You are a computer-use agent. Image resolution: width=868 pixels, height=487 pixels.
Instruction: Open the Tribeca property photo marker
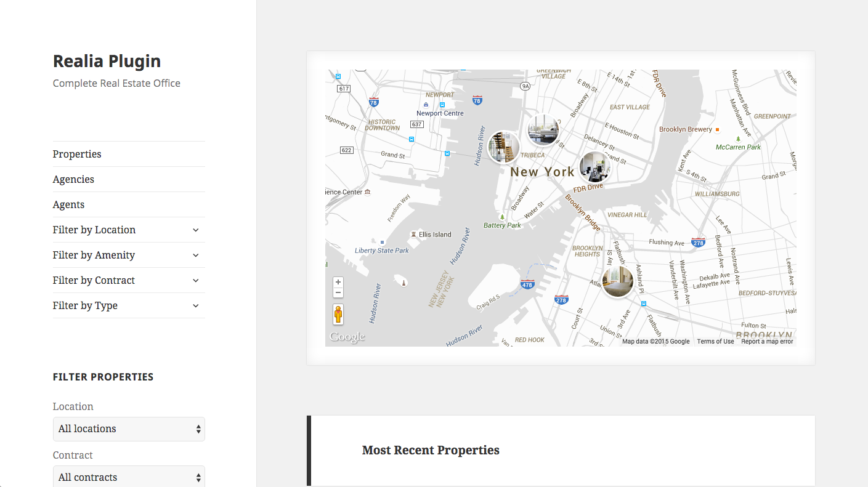[x=543, y=131]
